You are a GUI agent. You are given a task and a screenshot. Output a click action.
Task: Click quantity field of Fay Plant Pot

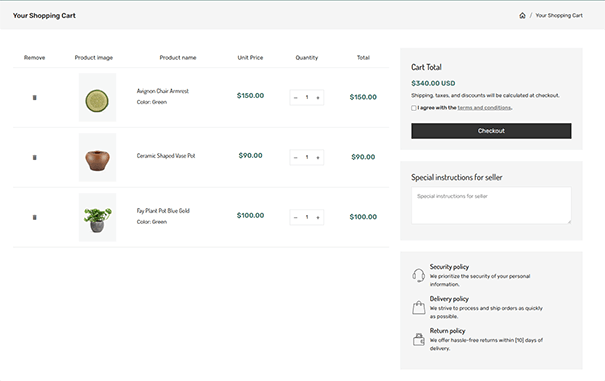tap(307, 217)
